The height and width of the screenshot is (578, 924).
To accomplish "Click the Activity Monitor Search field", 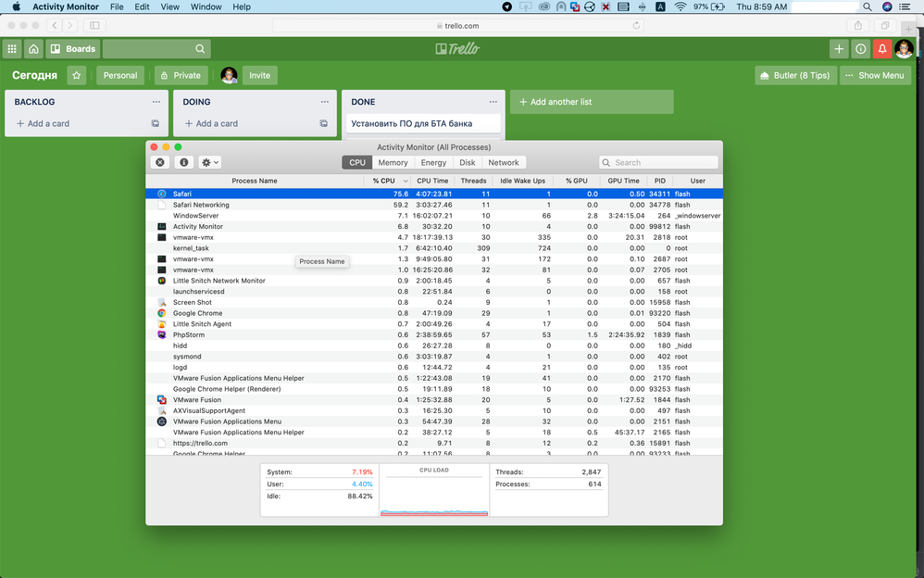I will (659, 162).
